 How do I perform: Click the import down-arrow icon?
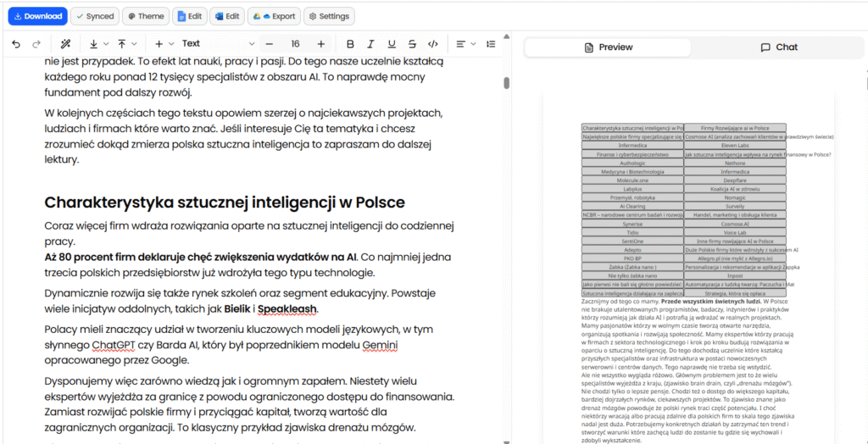(x=93, y=44)
